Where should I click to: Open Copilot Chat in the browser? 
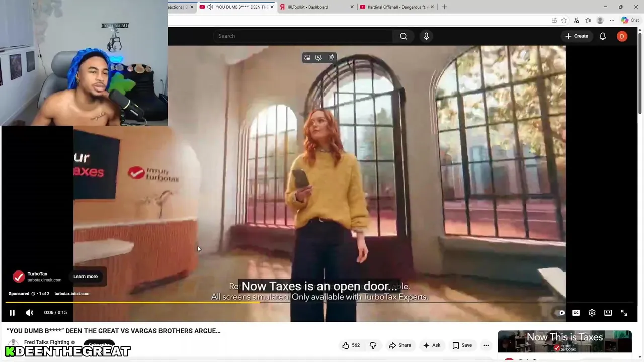tap(630, 20)
